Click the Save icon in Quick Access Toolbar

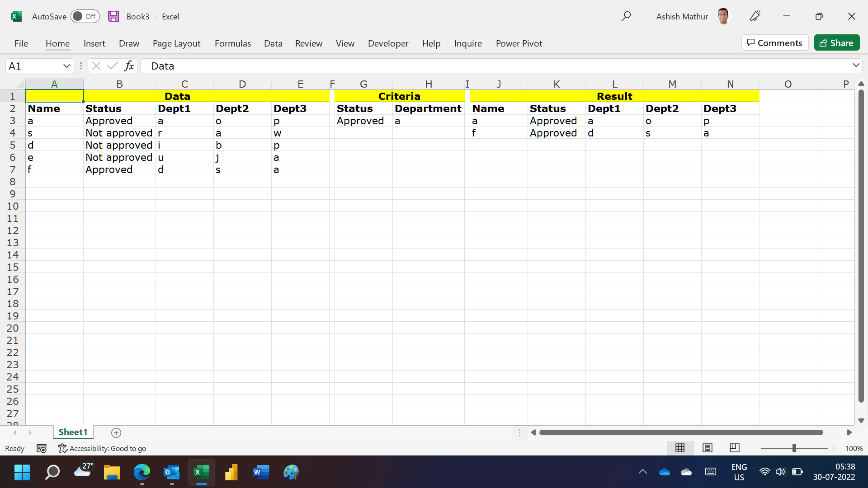[113, 16]
